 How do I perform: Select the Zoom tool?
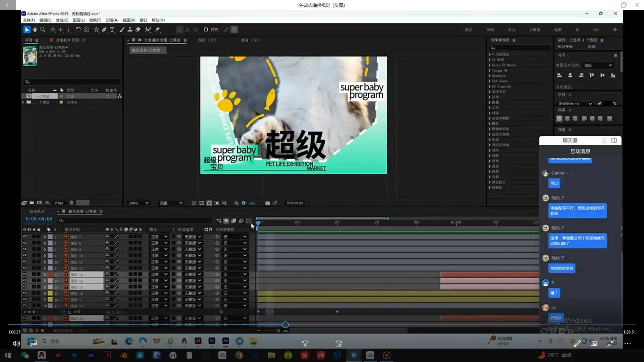pyautogui.click(x=43, y=29)
